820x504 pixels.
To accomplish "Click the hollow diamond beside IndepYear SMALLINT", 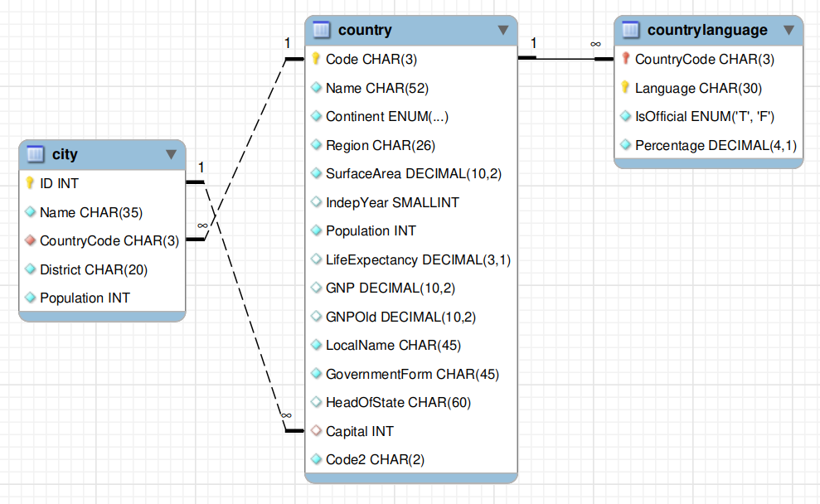I will 316,201.
